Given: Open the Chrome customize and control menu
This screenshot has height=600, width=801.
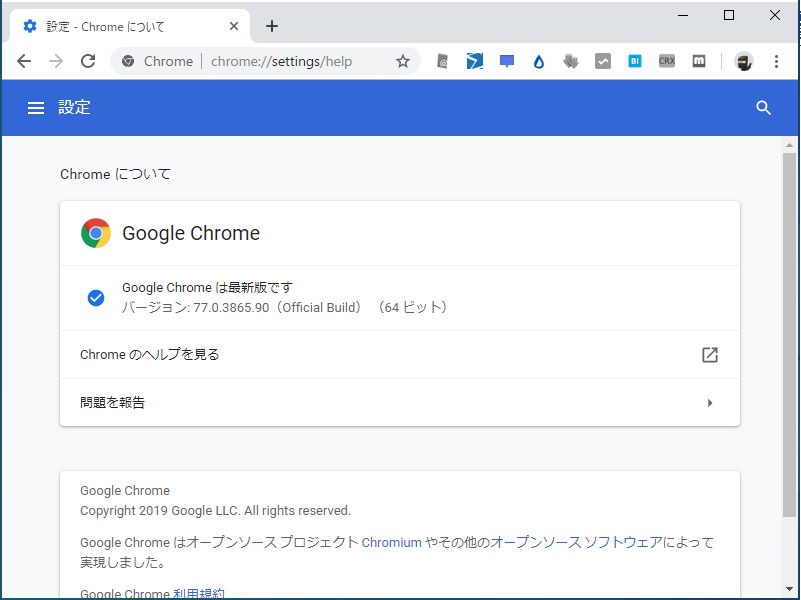Looking at the screenshot, I should pyautogui.click(x=775, y=61).
